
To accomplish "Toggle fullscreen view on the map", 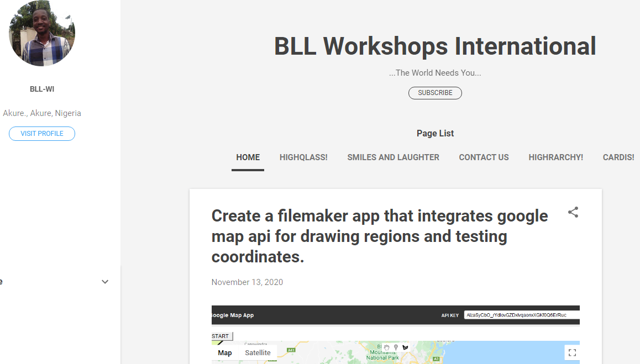I will coord(572,352).
